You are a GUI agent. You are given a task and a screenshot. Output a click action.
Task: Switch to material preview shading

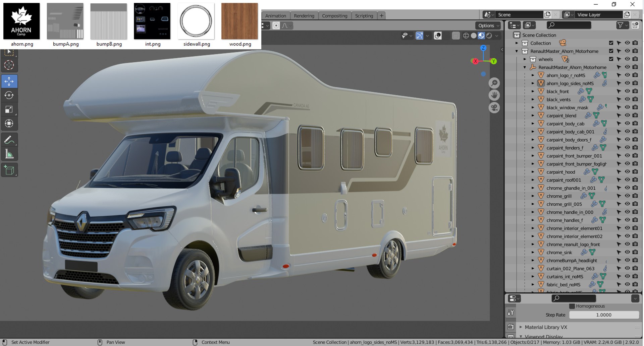481,36
